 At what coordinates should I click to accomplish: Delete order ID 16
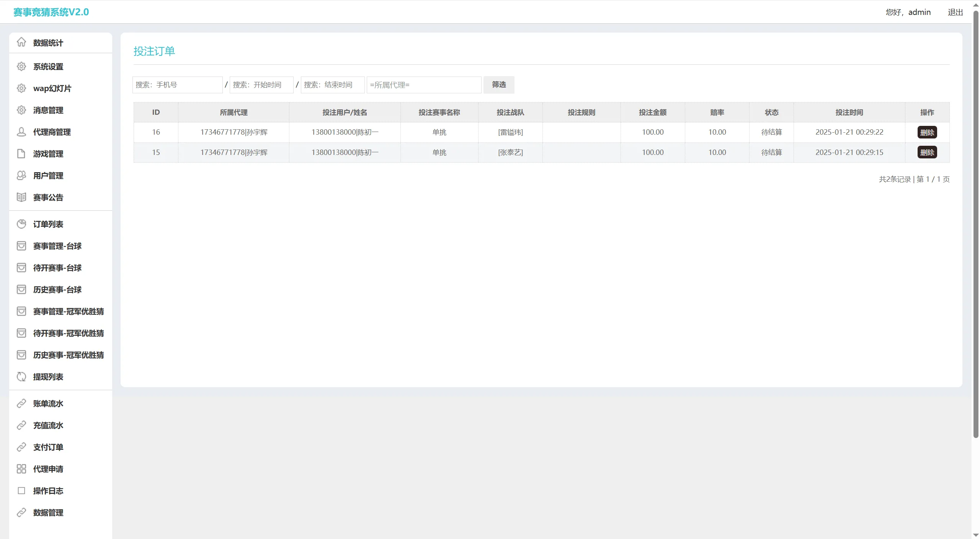click(x=927, y=132)
